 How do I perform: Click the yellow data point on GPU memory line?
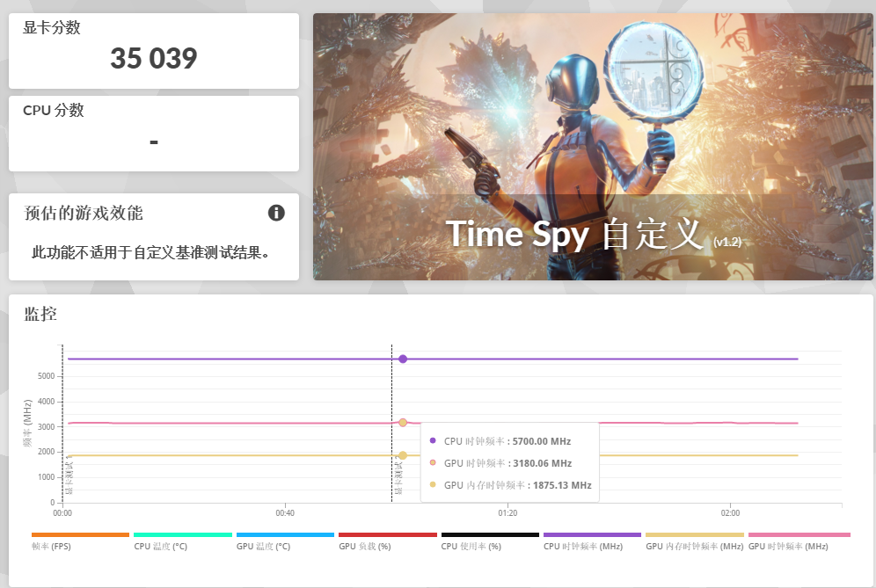tap(403, 455)
